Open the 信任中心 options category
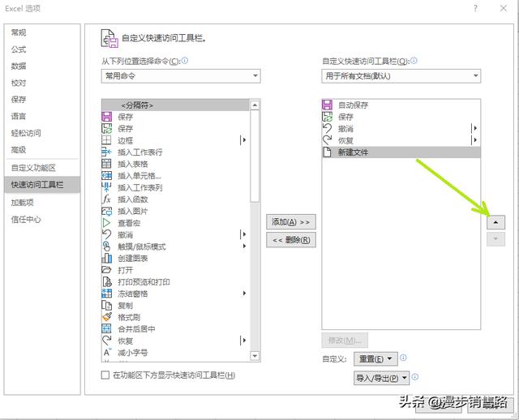Screen dimensions: 519x420 [42, 219]
